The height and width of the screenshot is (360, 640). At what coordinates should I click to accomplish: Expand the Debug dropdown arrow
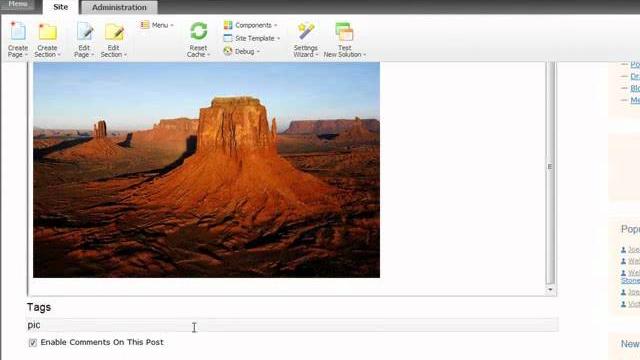[258, 51]
